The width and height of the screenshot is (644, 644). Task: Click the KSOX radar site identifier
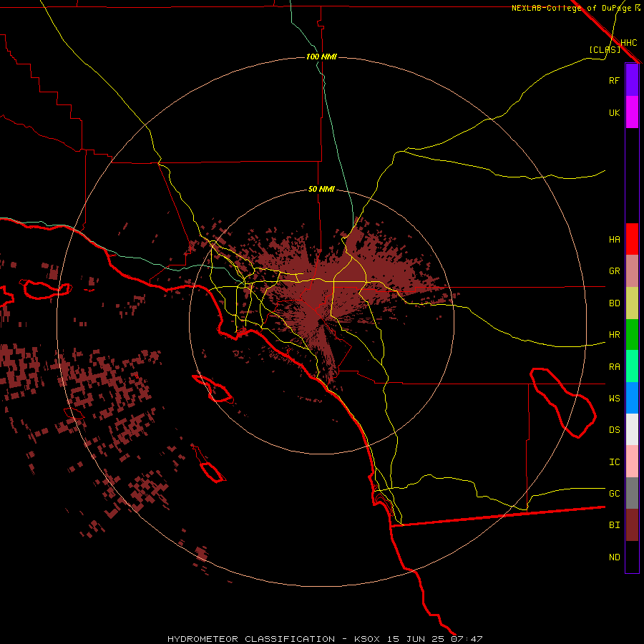pos(367,639)
